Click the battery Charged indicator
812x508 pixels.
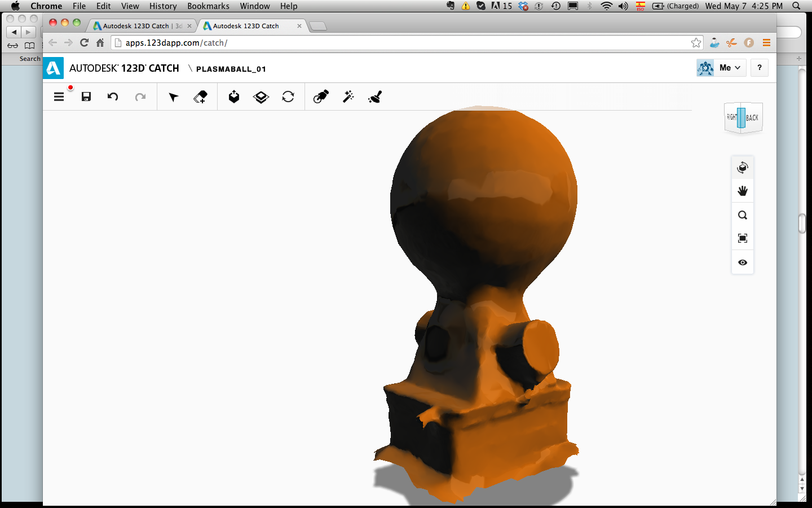(676, 6)
